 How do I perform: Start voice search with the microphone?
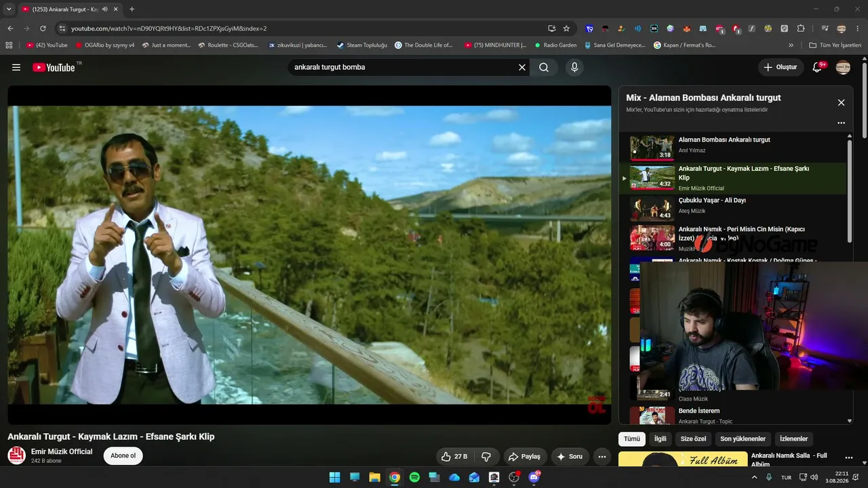574,67
